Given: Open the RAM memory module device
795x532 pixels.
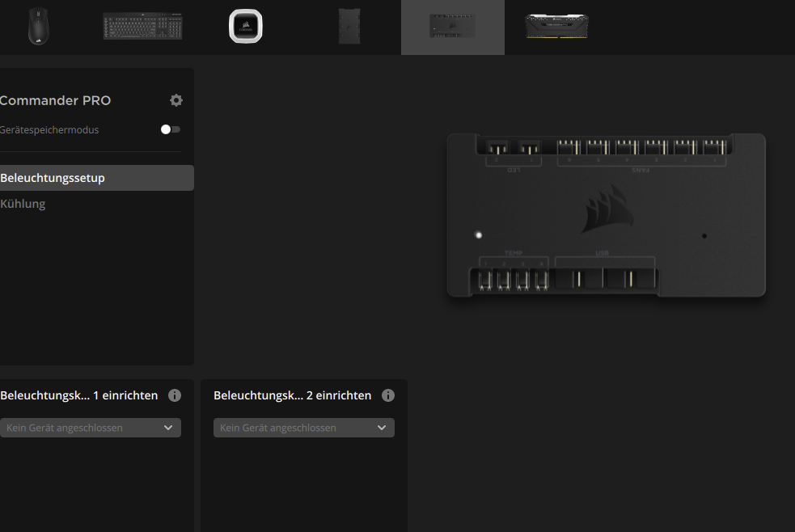Looking at the screenshot, I should pyautogui.click(x=556, y=27).
